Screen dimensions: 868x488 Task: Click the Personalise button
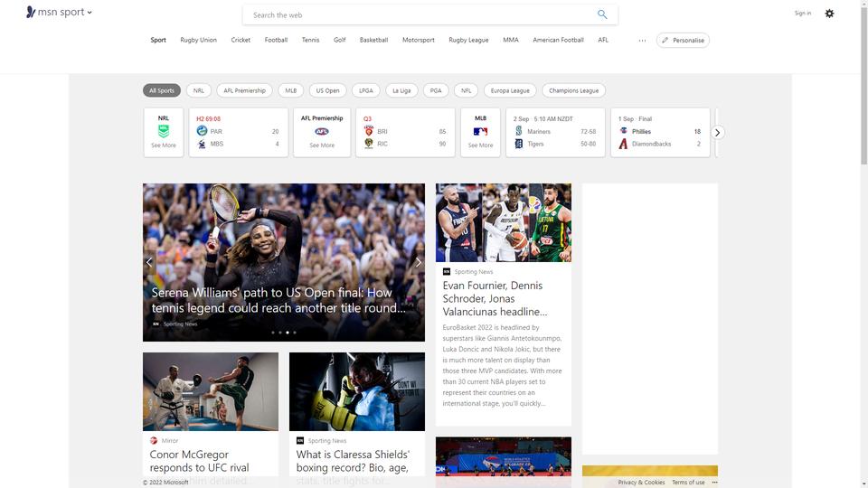(684, 41)
